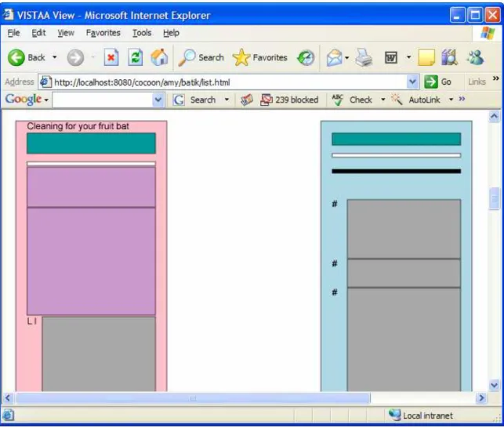
Task: Open the Back button history dropdown
Action: click(x=55, y=57)
